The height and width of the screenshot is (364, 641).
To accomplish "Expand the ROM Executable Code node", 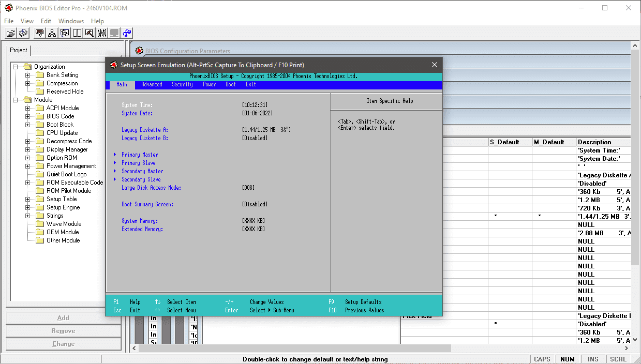I will click(x=28, y=183).
